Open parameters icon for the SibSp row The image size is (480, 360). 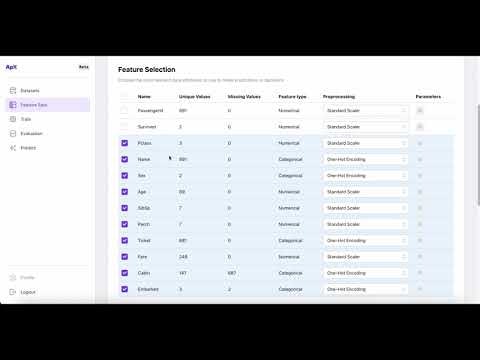tap(420, 208)
